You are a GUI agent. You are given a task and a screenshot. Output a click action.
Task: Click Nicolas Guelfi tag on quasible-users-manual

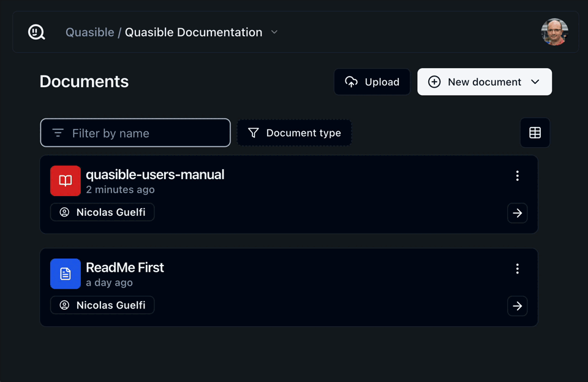pyautogui.click(x=102, y=213)
